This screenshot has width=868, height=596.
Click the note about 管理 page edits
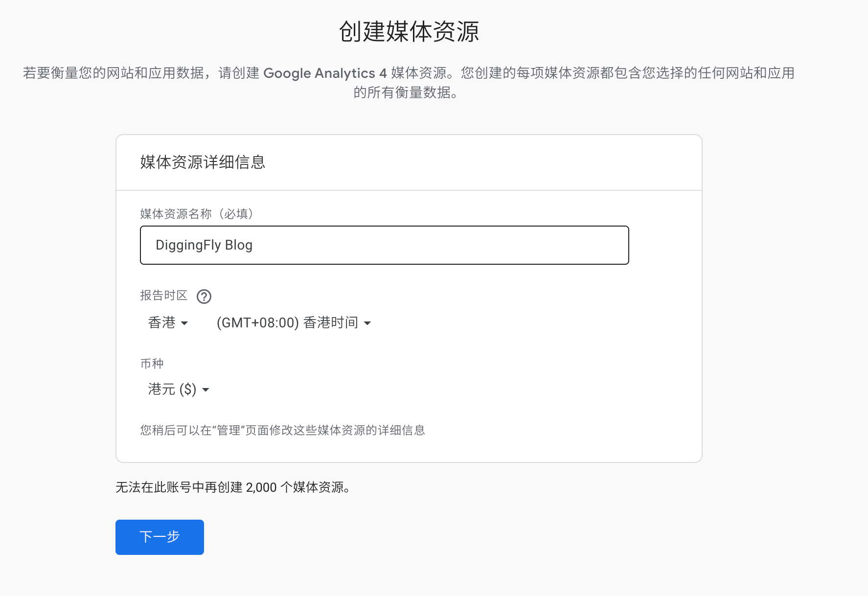click(x=282, y=430)
